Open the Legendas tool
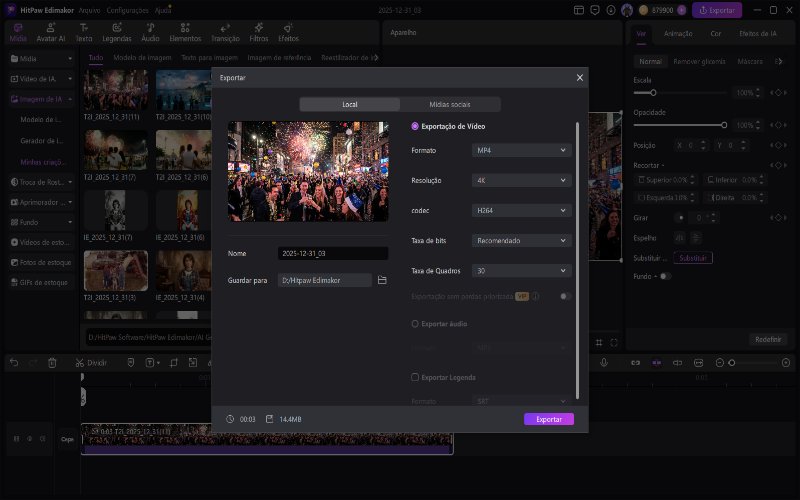The image size is (800, 500). 117,33
